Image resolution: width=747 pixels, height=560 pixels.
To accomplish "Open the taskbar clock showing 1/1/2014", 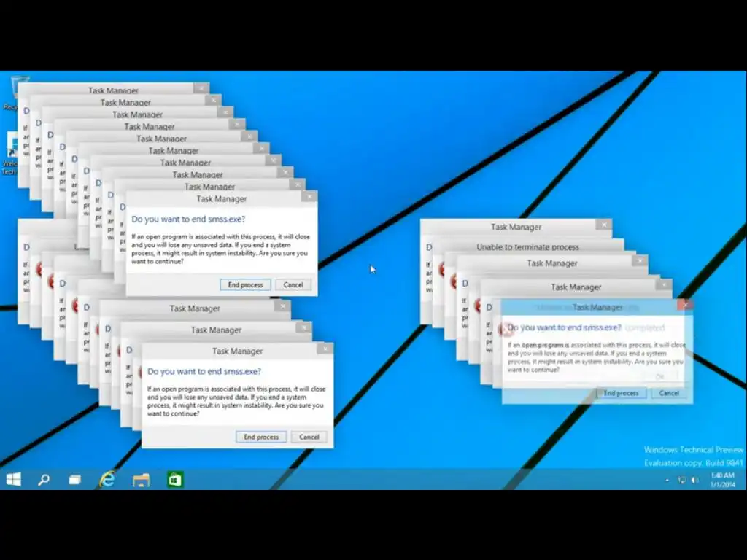I will coord(723,480).
